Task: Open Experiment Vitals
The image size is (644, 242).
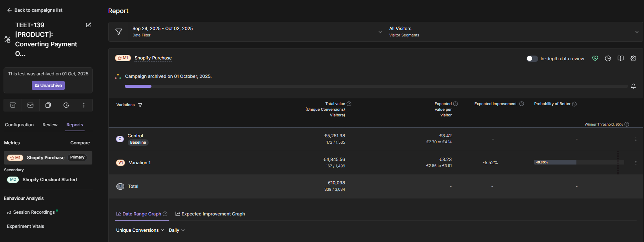Action: coord(25,226)
